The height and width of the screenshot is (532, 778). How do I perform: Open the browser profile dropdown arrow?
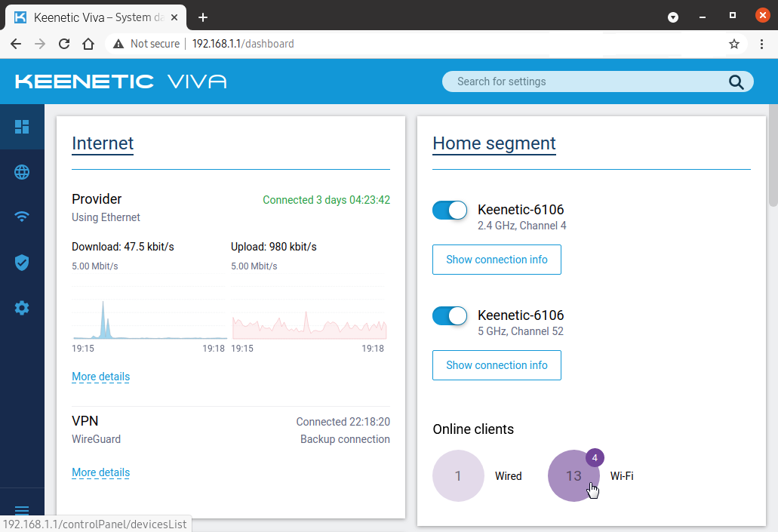point(673,17)
